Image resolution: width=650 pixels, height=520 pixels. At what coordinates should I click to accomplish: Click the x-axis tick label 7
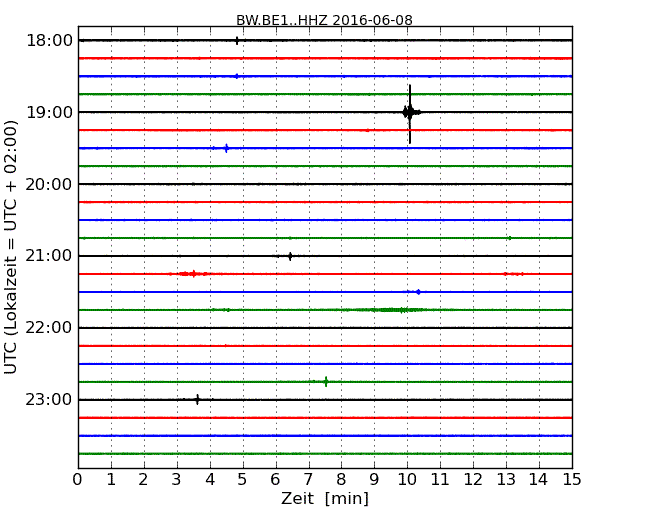(308, 479)
